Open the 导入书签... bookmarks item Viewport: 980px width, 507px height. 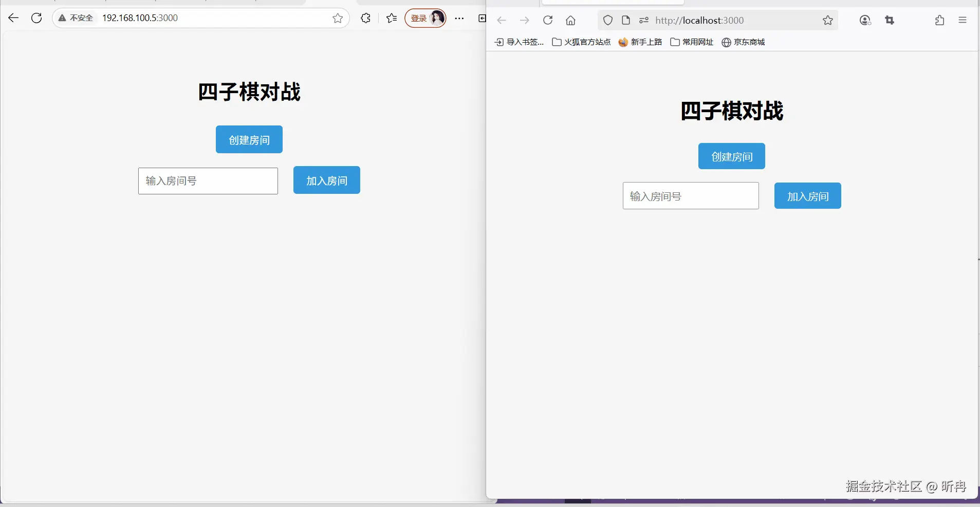[519, 42]
